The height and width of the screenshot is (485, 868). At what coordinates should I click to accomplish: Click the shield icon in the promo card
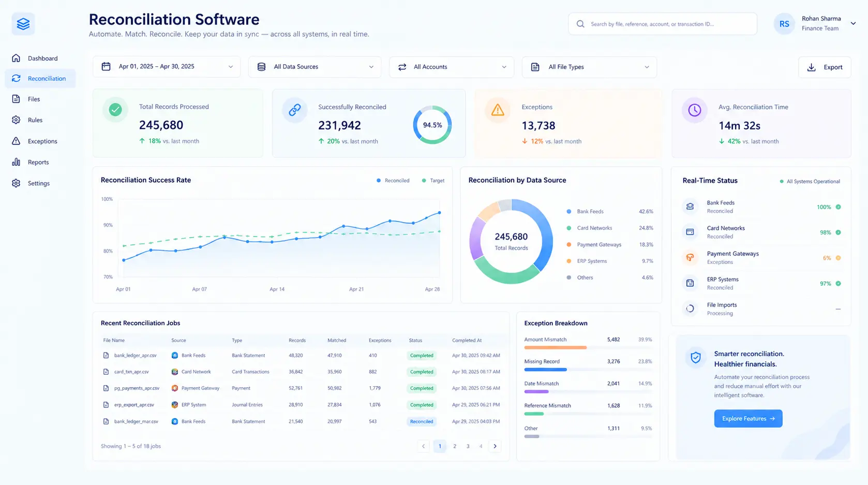tap(696, 357)
